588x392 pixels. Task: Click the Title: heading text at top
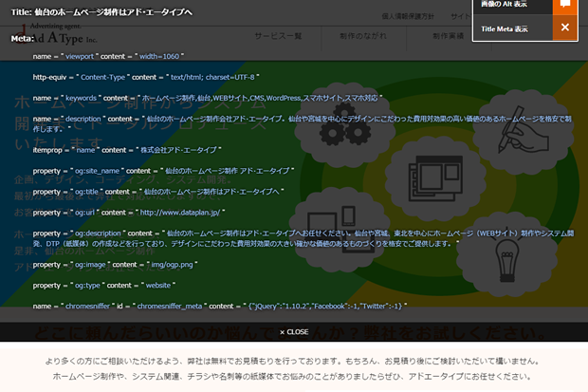pos(101,12)
